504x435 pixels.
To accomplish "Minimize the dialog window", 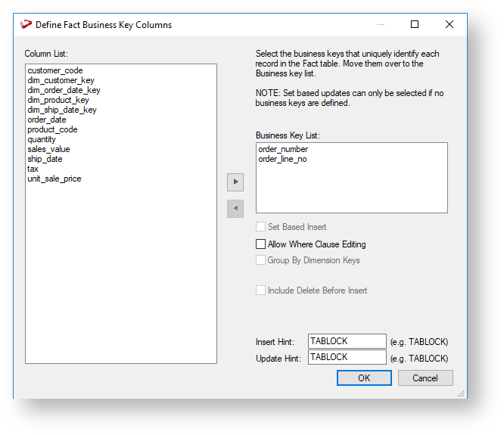I will [x=380, y=25].
